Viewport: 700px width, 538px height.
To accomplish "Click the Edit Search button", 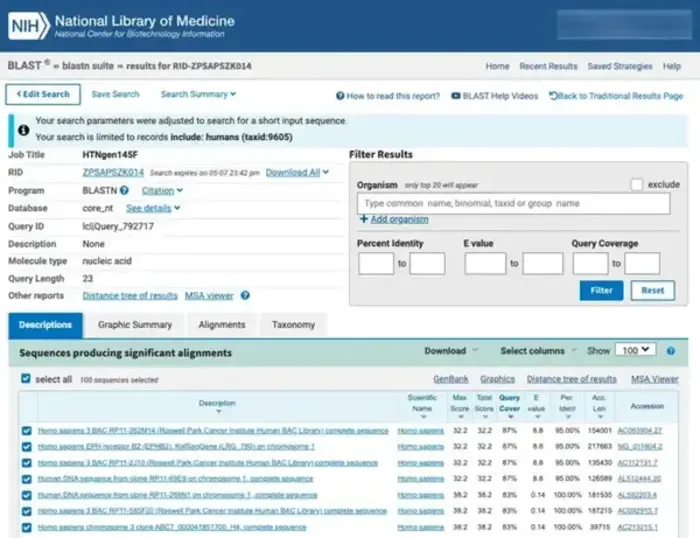I will pyautogui.click(x=43, y=94).
